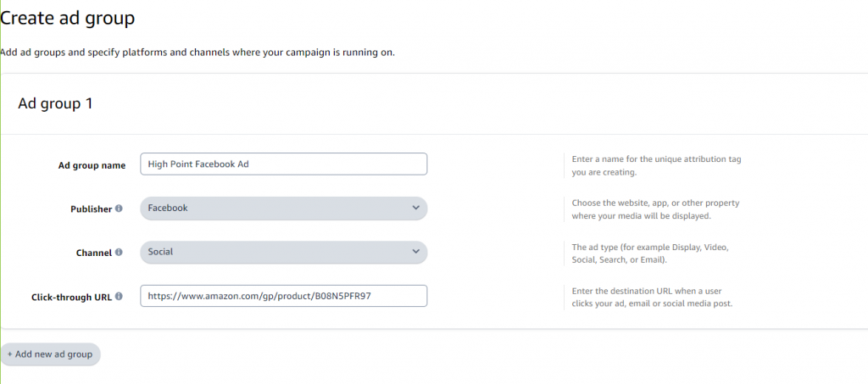Click the info icon next to Publisher

tap(119, 209)
